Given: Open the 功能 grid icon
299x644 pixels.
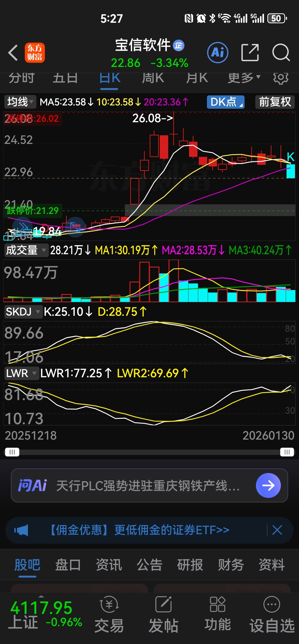Looking at the screenshot, I should click(217, 604).
